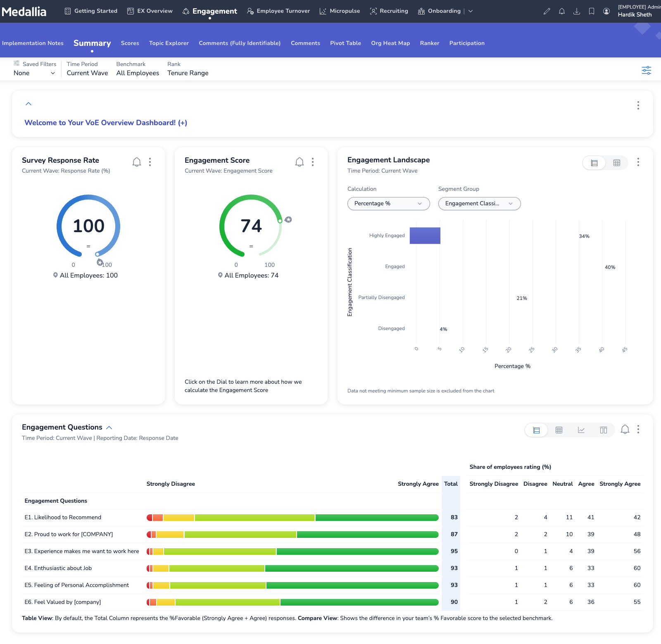Click the Welcome to Your VoE Overview link

pyautogui.click(x=106, y=123)
